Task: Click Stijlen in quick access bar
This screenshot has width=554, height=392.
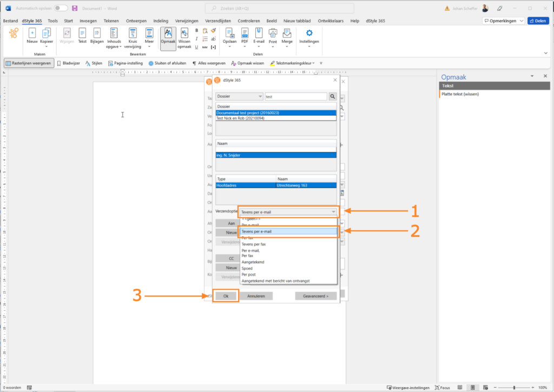Action: pos(94,63)
